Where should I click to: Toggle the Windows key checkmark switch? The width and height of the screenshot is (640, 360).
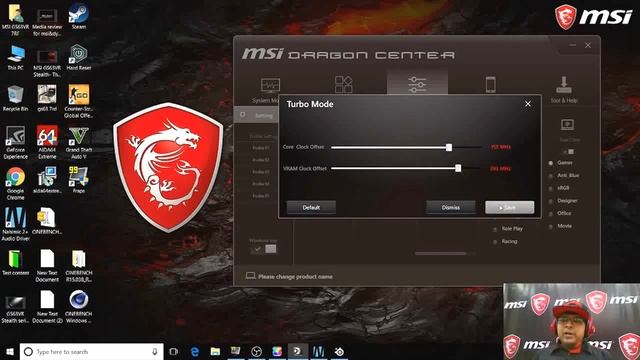point(263,249)
